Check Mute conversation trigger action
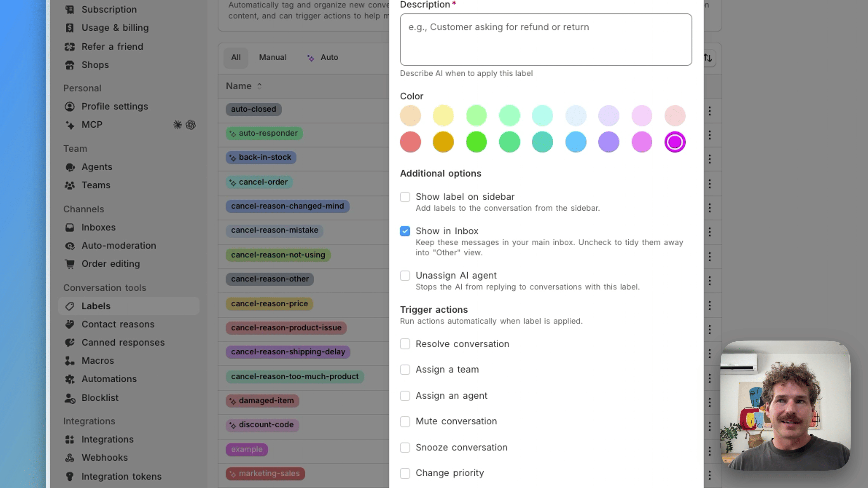868x488 pixels. 405,421
